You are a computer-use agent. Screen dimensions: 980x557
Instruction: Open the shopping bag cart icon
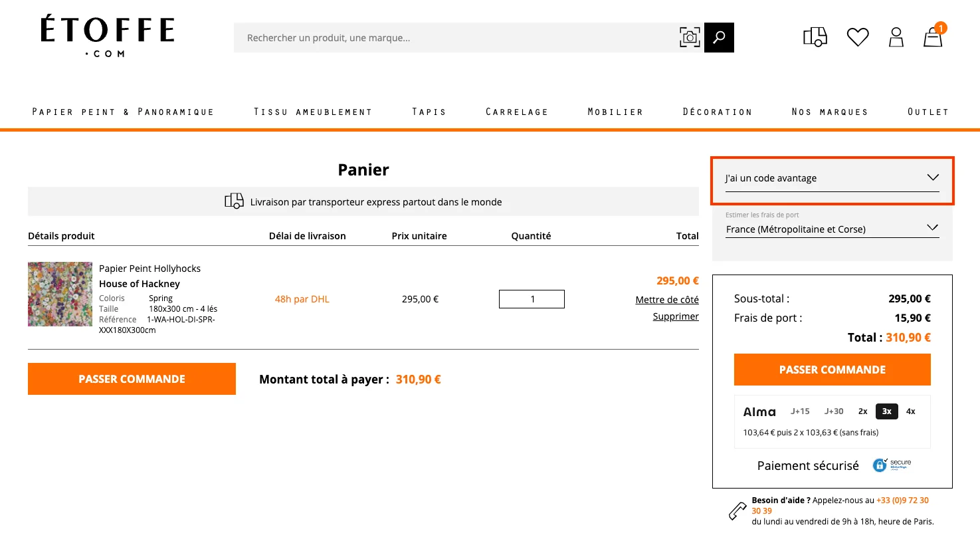pyautogui.click(x=933, y=36)
